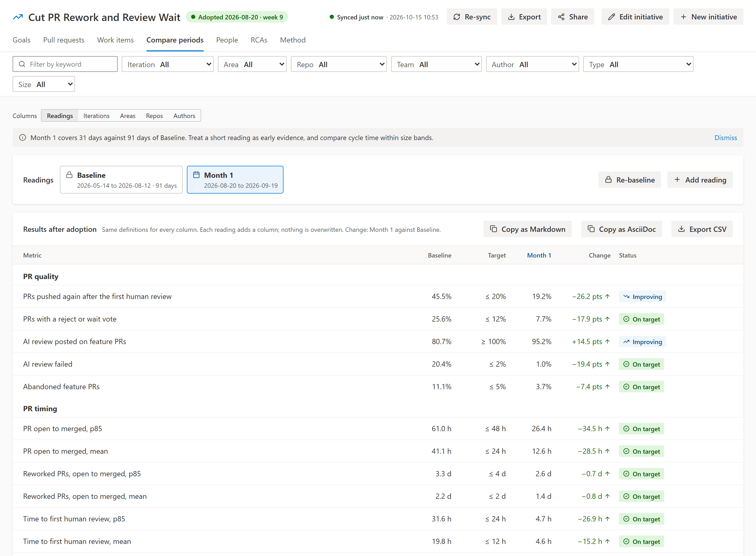
Task: Set Columns toggle to Readings
Action: [60, 115]
